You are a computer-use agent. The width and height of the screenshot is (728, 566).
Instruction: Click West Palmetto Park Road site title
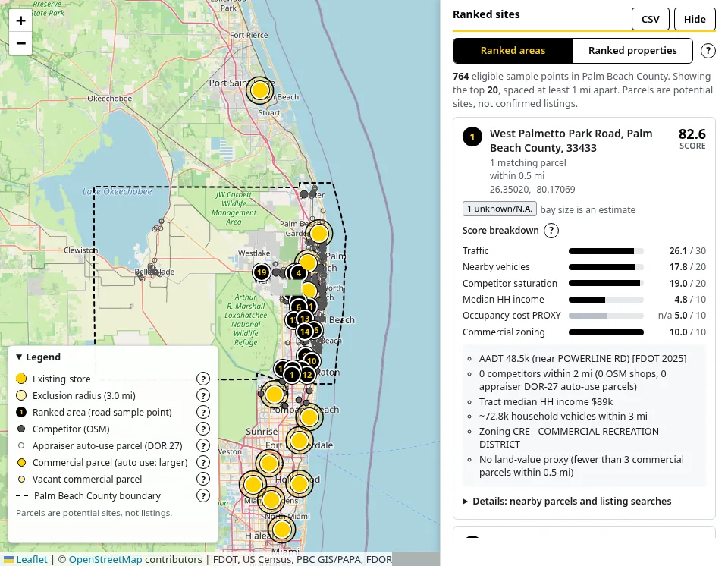[571, 141]
